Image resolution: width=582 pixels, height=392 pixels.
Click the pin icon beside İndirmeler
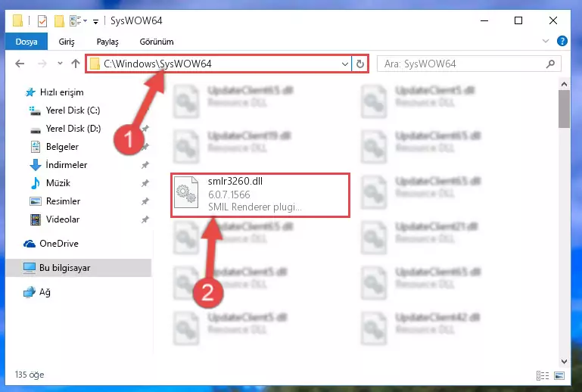145,165
